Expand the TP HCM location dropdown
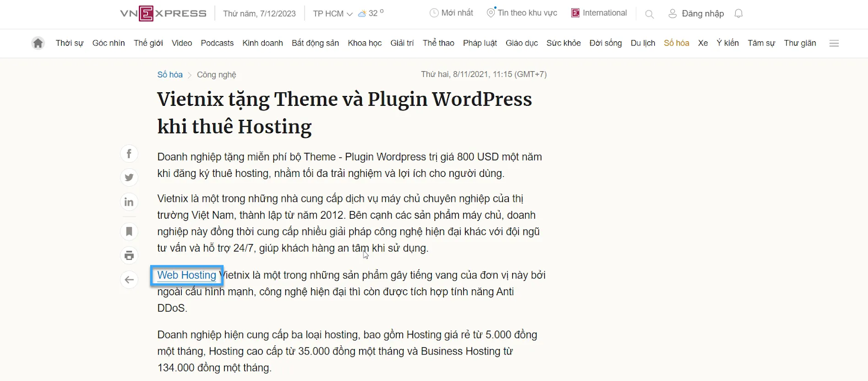The width and height of the screenshot is (868, 381). 333,14
